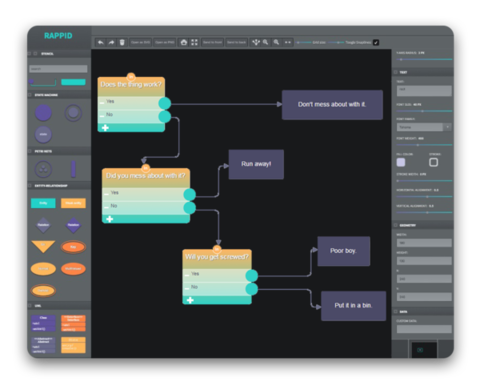
Task: Click the stencil Search field
Action: coord(58,69)
